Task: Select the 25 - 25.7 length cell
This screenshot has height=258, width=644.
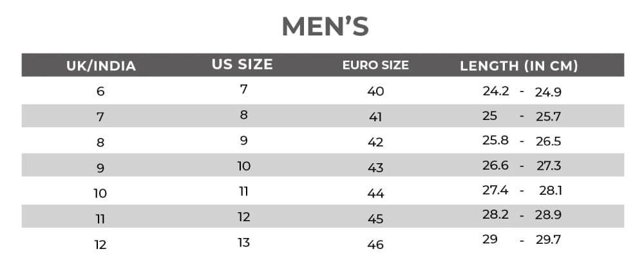Action: [522, 117]
